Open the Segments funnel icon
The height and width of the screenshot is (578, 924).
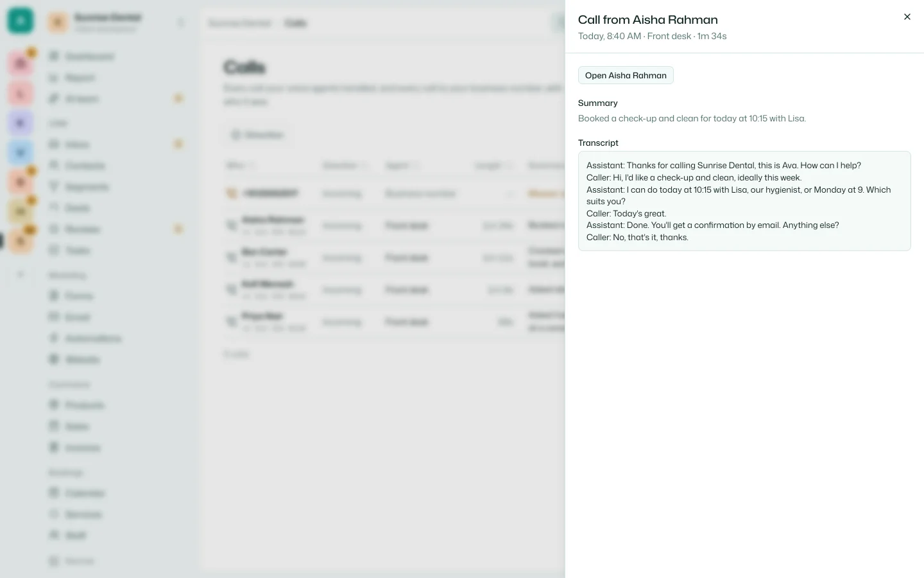54,187
